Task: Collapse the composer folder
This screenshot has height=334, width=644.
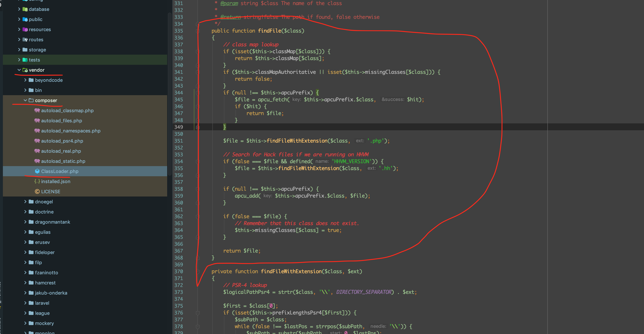Action: pos(25,100)
